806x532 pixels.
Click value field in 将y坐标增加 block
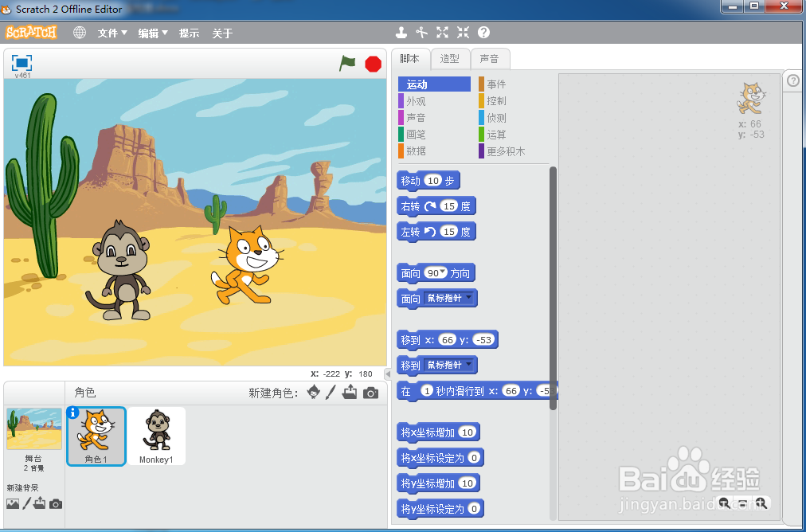click(468, 483)
